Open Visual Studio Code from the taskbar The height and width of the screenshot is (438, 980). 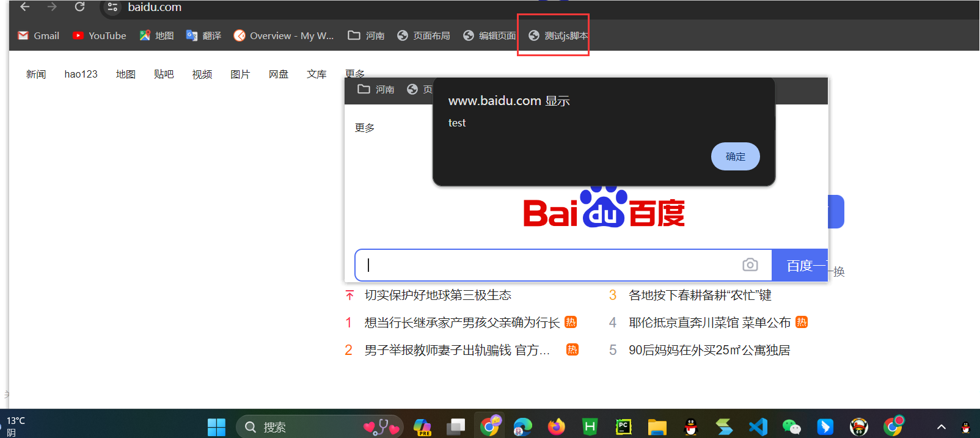click(758, 426)
